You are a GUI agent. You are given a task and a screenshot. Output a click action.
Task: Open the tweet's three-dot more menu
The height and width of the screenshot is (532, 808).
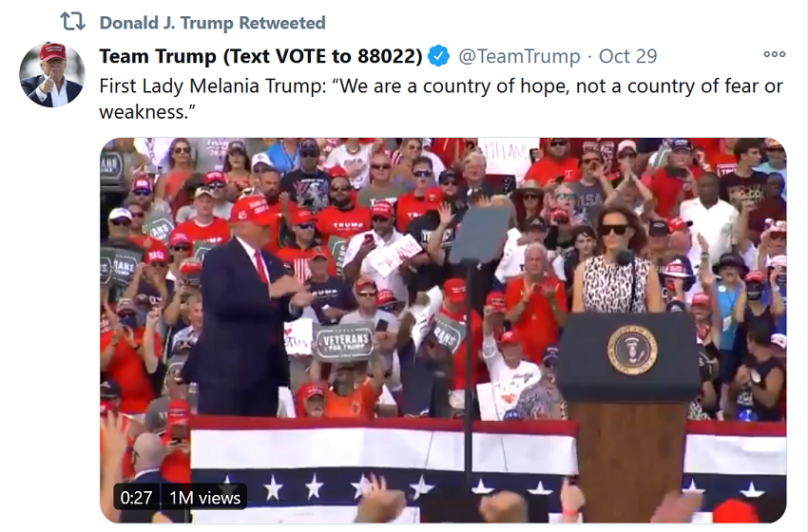pyautogui.click(x=775, y=54)
